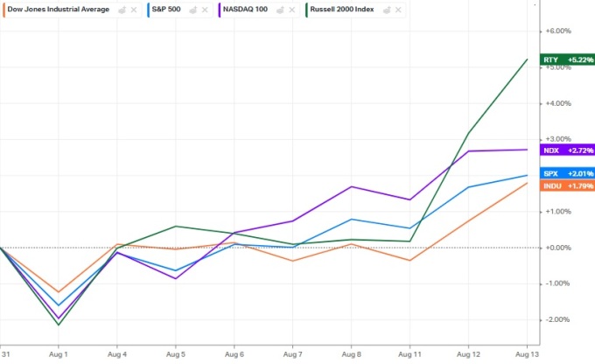The image size is (595, 364).
Task: Select the NASDAQ 100 legend label
Action: (245, 10)
